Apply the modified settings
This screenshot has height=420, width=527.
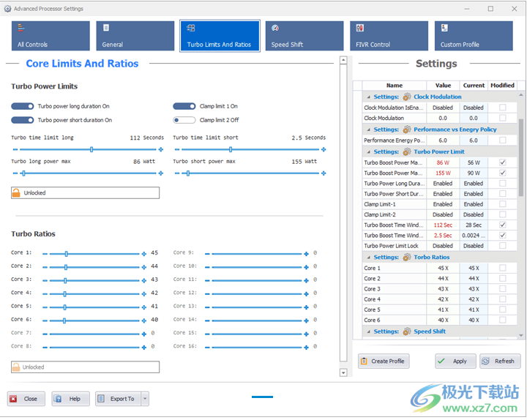(x=455, y=361)
